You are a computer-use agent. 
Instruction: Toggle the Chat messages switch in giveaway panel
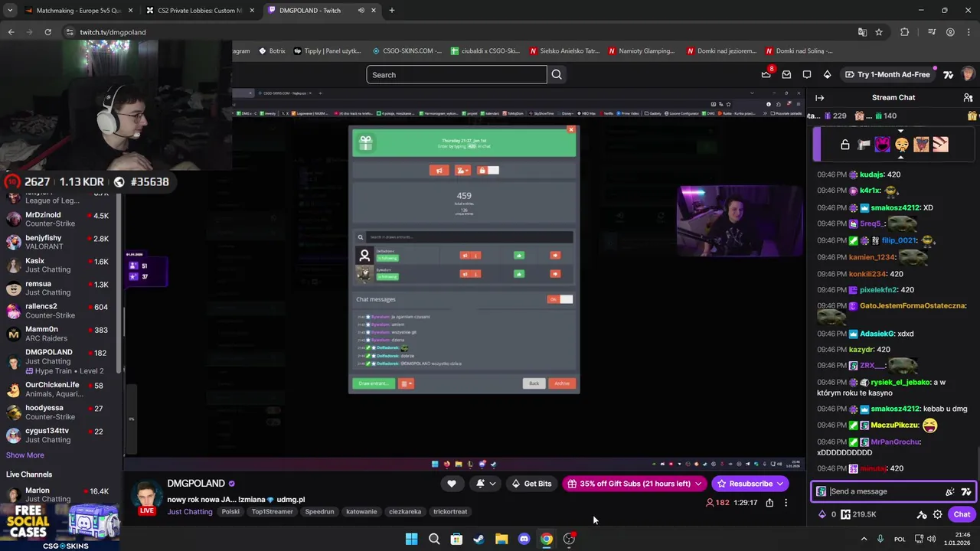(560, 299)
